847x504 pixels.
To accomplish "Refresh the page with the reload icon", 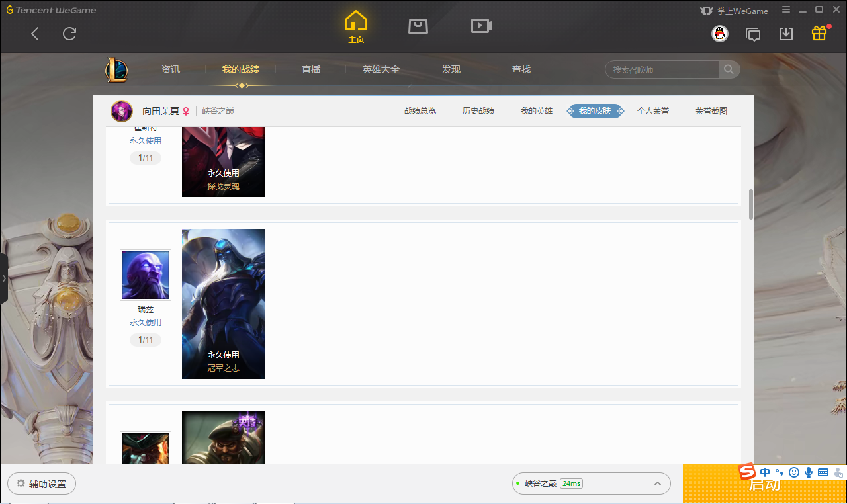I will pos(69,34).
